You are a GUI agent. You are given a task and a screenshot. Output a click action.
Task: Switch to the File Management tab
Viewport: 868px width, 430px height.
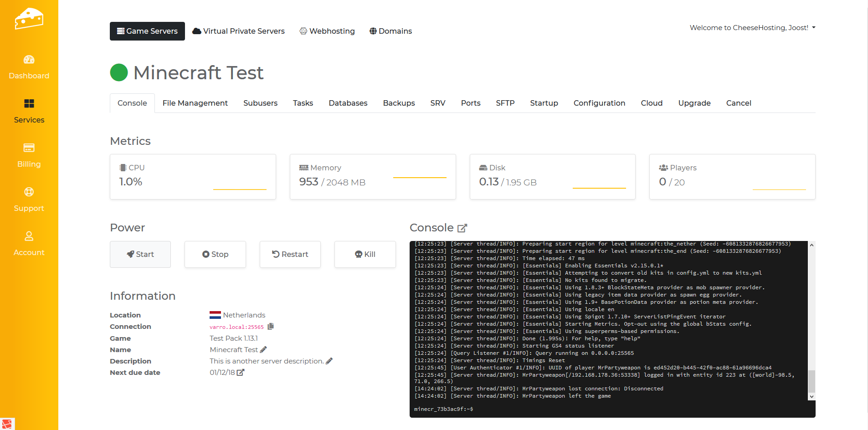[x=195, y=103]
